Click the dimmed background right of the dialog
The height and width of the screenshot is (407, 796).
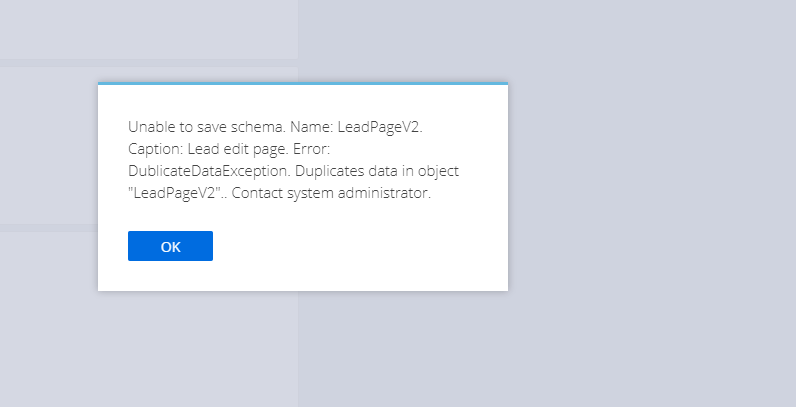pyautogui.click(x=652, y=203)
